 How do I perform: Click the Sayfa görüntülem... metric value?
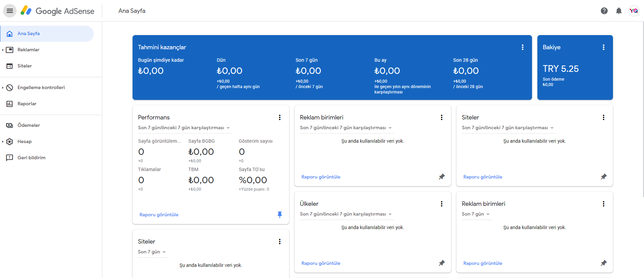[141, 152]
